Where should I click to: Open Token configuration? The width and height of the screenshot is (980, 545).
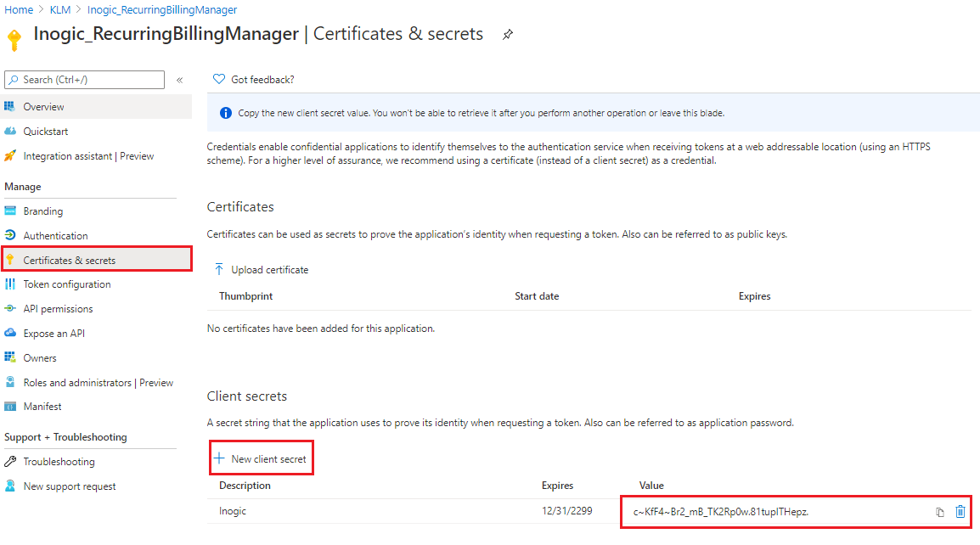[67, 284]
